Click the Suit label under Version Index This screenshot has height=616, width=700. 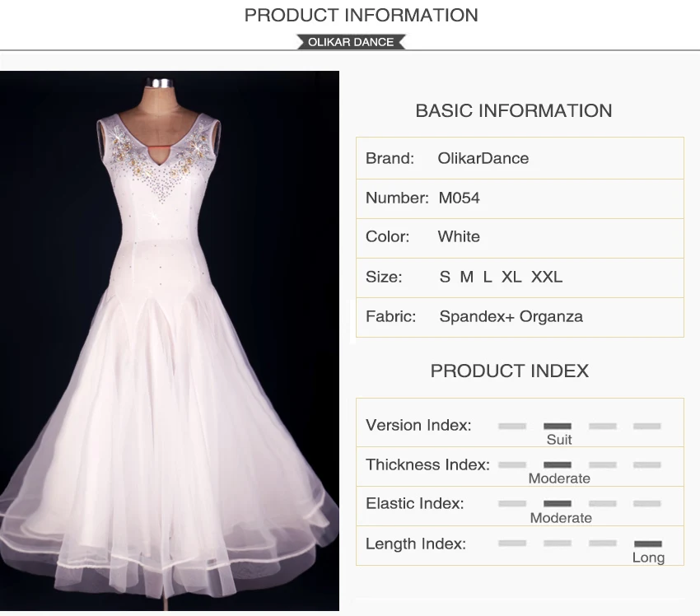pos(559,440)
